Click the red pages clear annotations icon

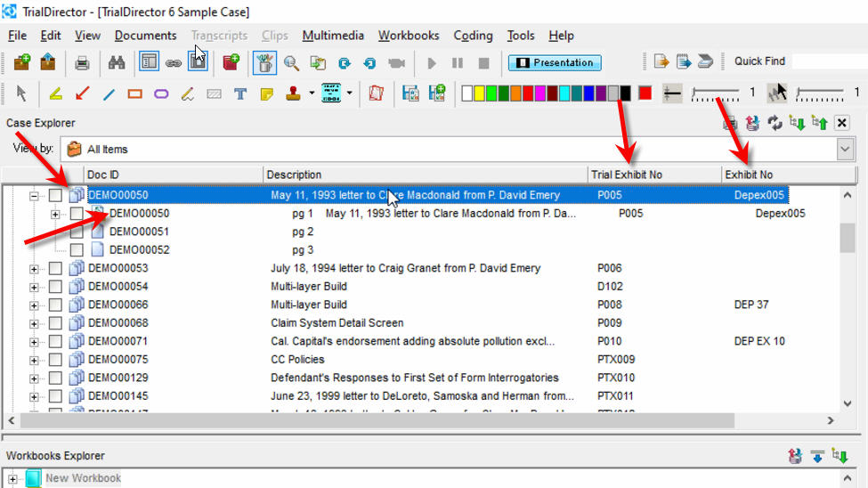pyautogui.click(x=377, y=94)
